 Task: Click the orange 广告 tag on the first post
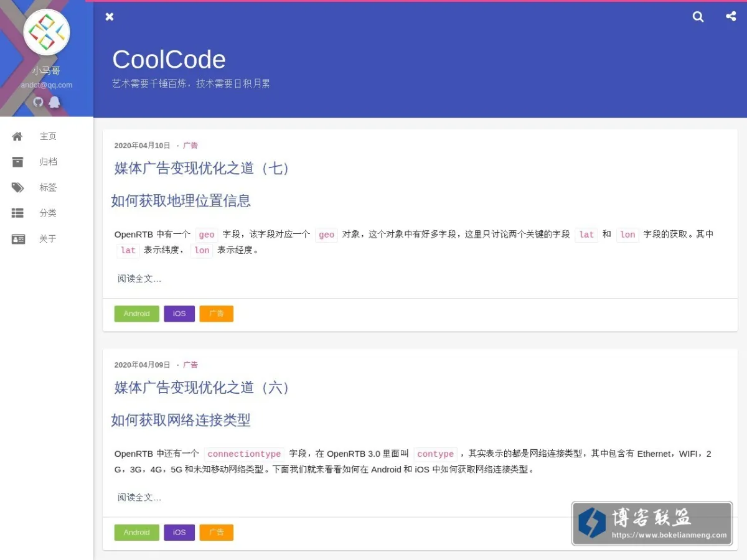point(217,314)
